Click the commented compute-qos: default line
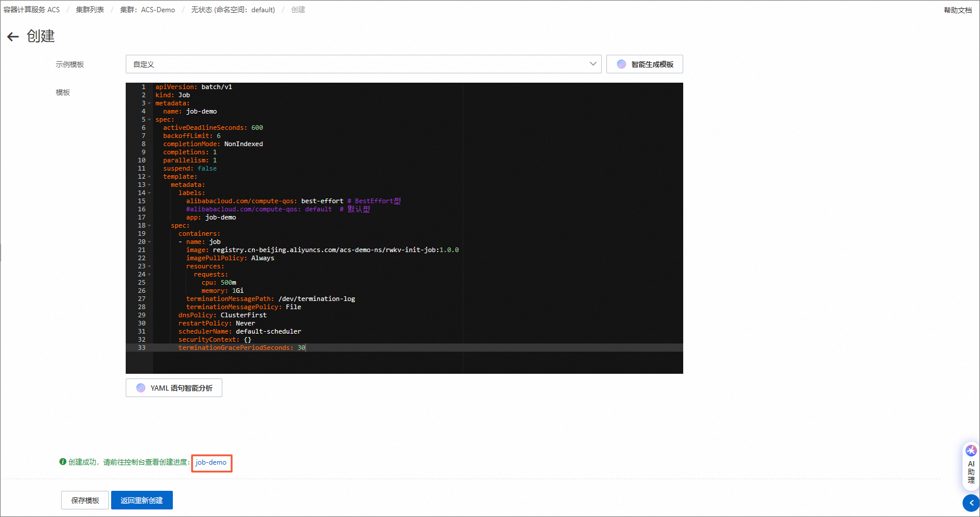The width and height of the screenshot is (980, 517). coord(278,209)
